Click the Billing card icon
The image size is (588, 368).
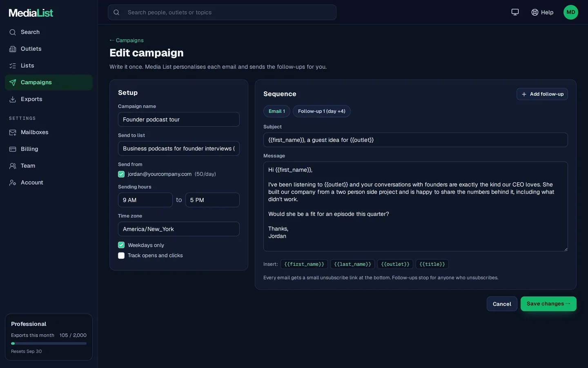(13, 149)
